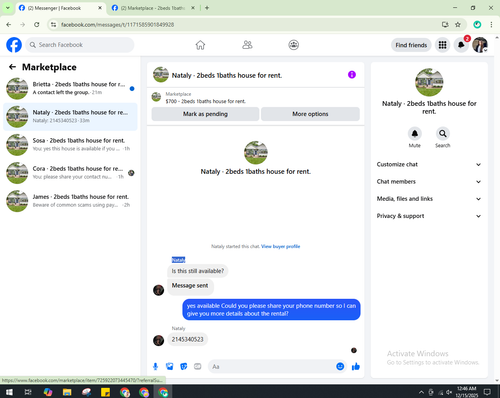Send a thumbs-up like
Viewport: 500px width, 398px height.
(x=356, y=367)
